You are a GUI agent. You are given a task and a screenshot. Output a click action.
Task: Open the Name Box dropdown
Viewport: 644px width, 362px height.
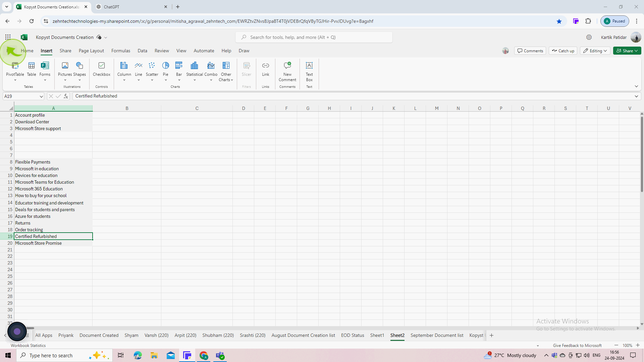[41, 97]
